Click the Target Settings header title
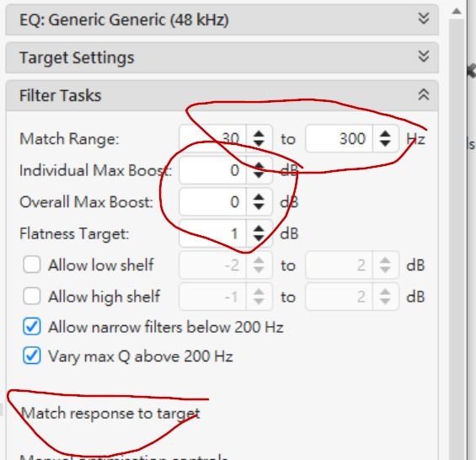The width and height of the screenshot is (476, 460). tap(77, 57)
